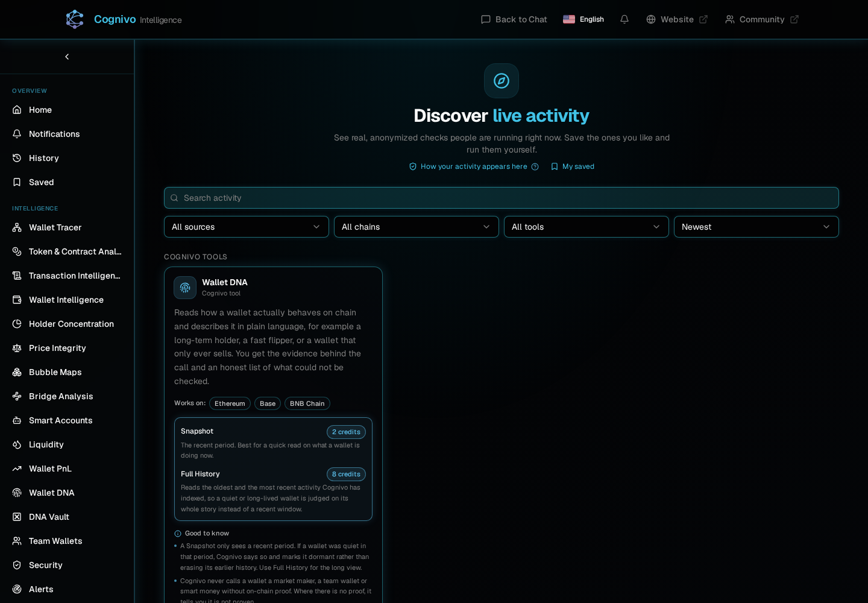
Task: Open Team Wallets page
Action: [67, 541]
